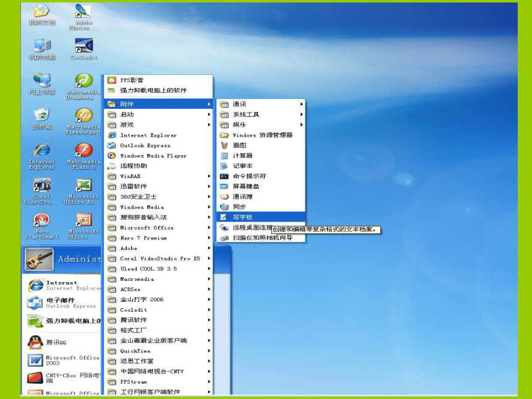Click 同步 in accessories menu
Screen dimensions: 532x399
click(x=261, y=207)
